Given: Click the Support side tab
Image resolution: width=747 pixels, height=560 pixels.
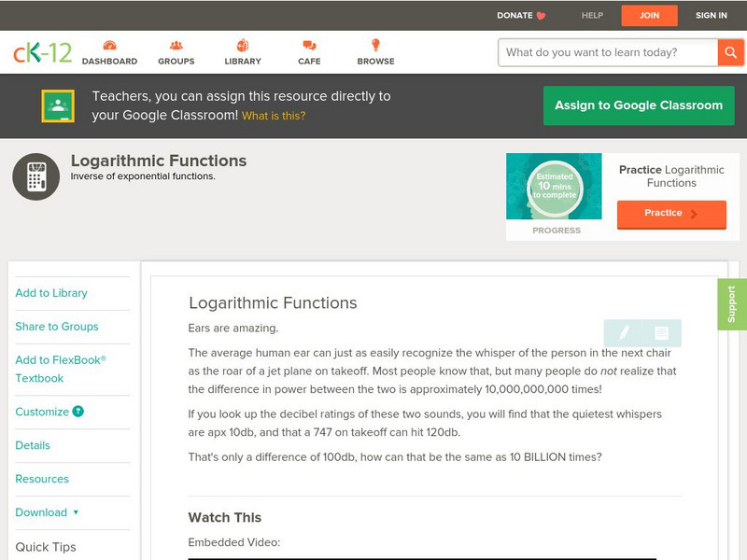Looking at the screenshot, I should coord(732,304).
